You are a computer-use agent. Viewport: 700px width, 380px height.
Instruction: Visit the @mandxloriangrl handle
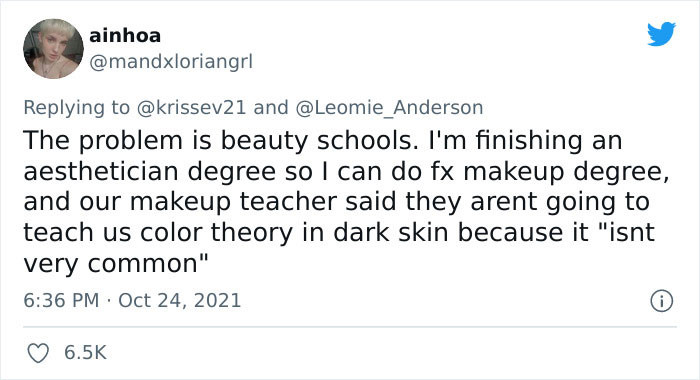tap(171, 62)
